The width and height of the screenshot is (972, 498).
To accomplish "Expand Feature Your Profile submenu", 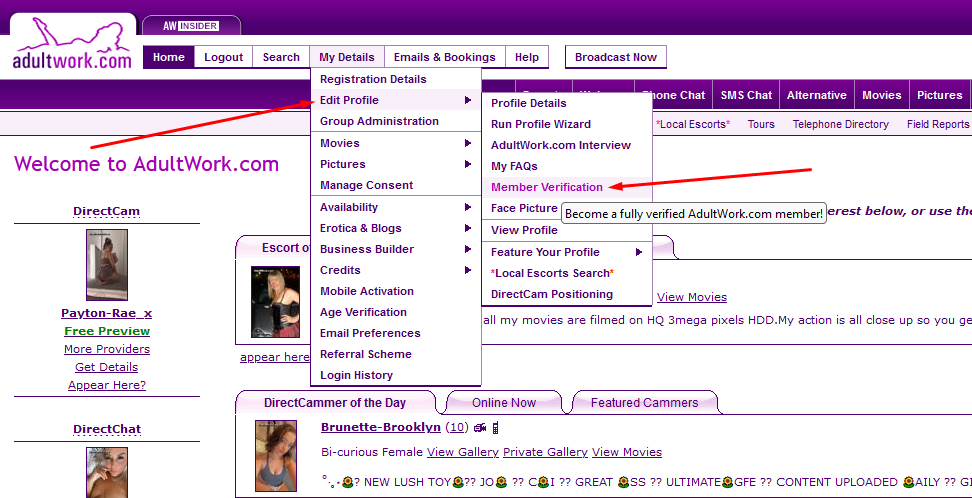I will click(x=567, y=252).
